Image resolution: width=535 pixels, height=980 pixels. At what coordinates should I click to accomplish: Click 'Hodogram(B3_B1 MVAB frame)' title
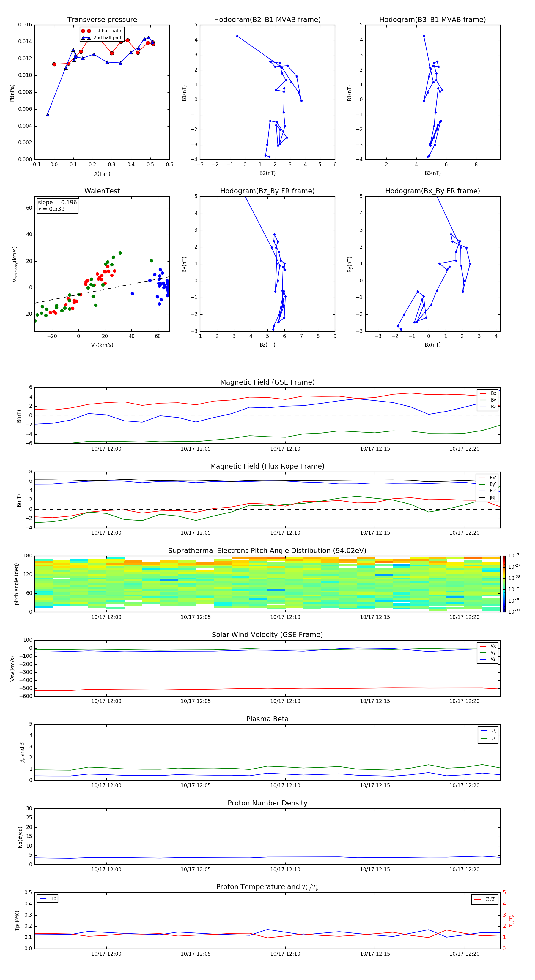[x=432, y=20]
